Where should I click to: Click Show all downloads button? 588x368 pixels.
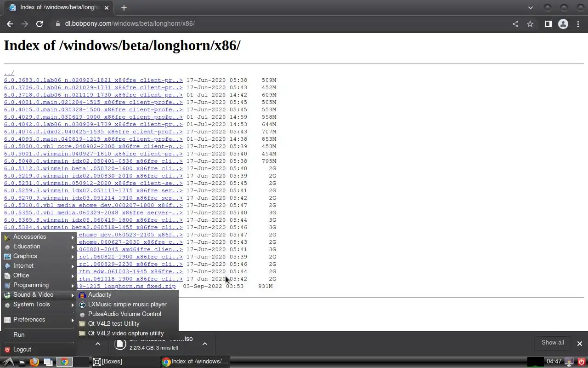tap(553, 343)
